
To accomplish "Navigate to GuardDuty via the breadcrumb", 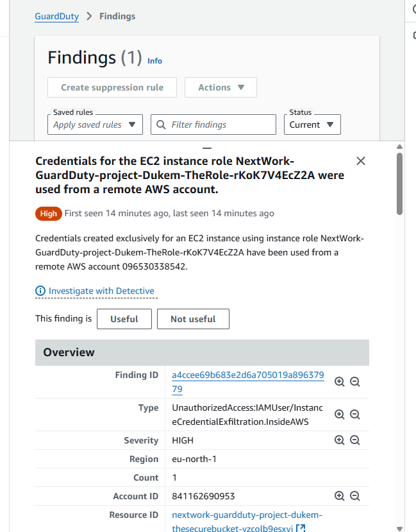I will click(x=56, y=16).
